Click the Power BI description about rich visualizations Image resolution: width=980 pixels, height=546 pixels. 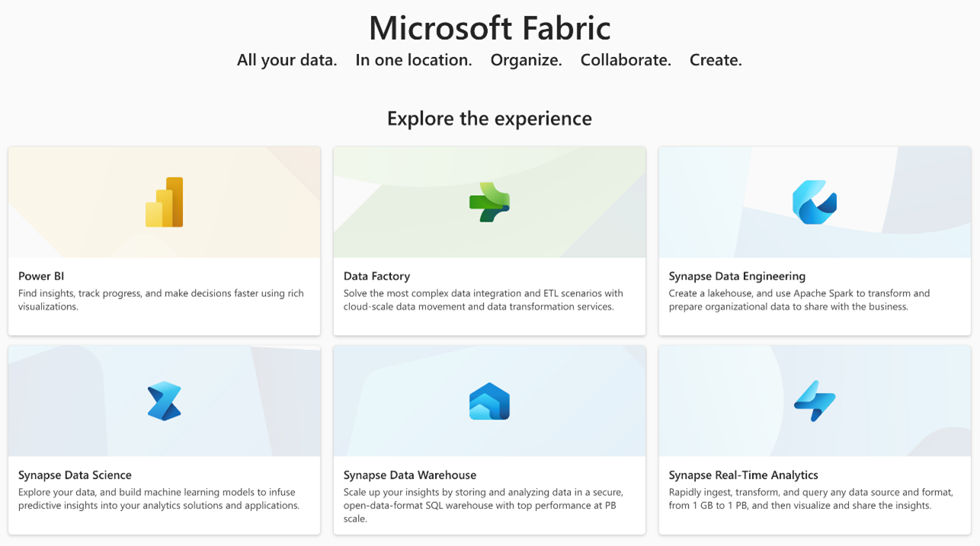pos(162,300)
